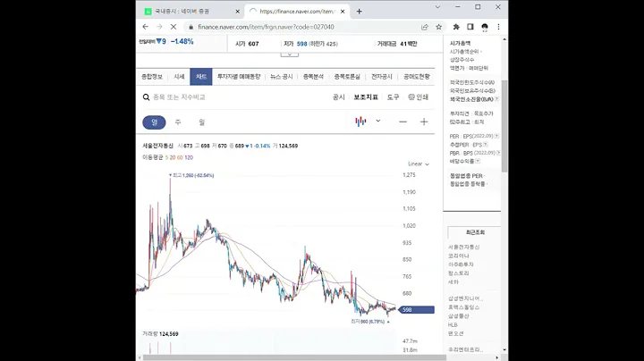The width and height of the screenshot is (644, 361).
Task: Click the 거래량 124,569 volume label
Action: click(x=160, y=334)
